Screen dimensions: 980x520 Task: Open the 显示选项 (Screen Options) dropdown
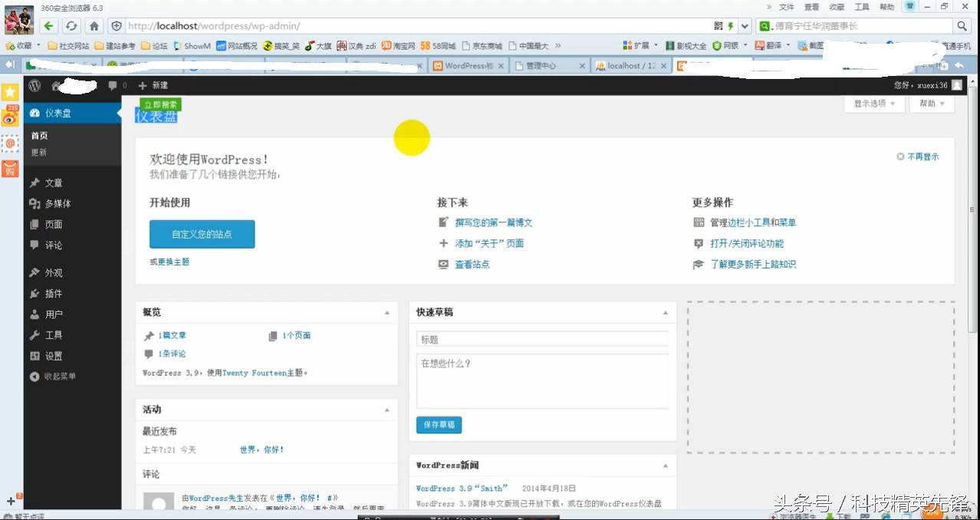coord(873,103)
